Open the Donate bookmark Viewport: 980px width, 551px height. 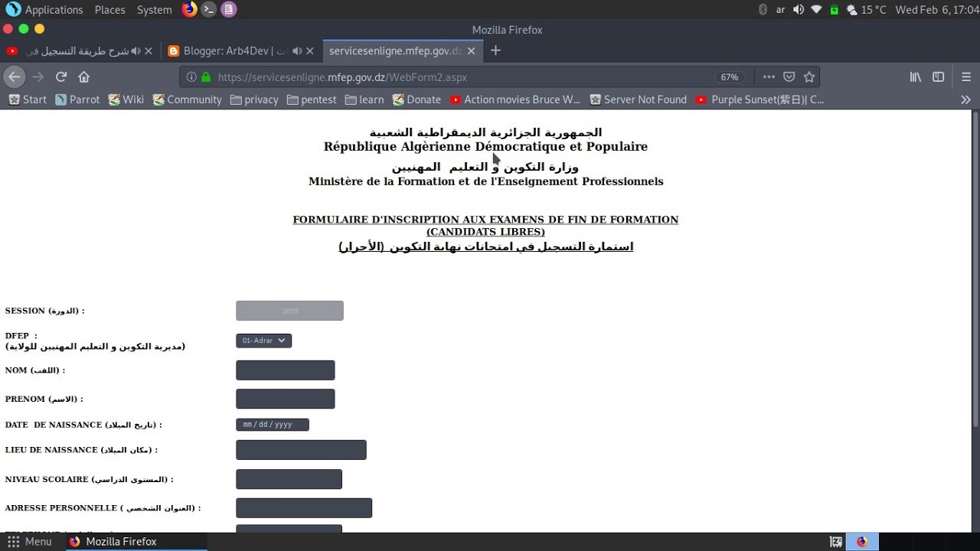click(x=416, y=99)
